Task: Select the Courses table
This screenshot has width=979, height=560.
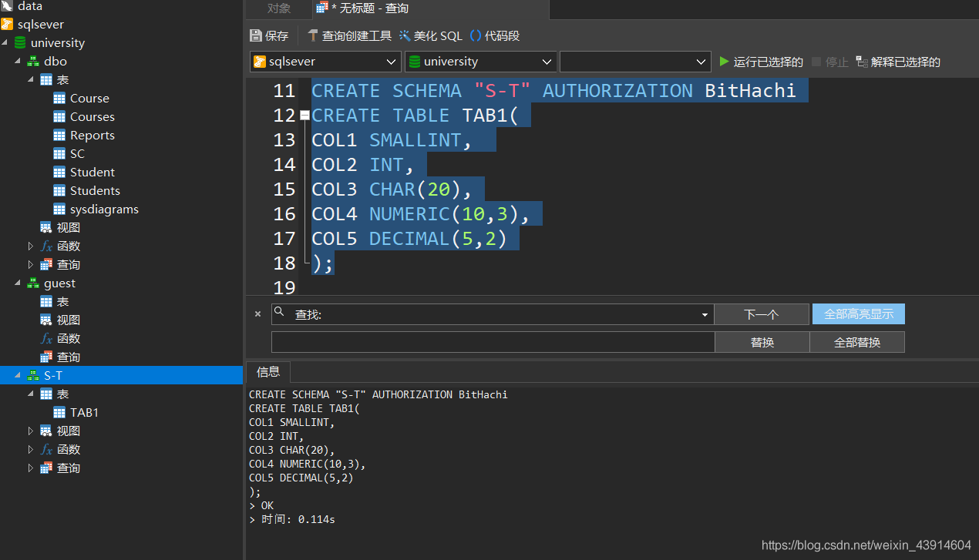Action: click(93, 117)
